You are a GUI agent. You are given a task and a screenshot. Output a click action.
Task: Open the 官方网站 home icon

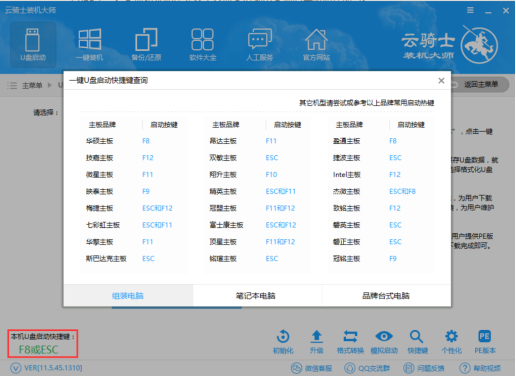point(316,44)
